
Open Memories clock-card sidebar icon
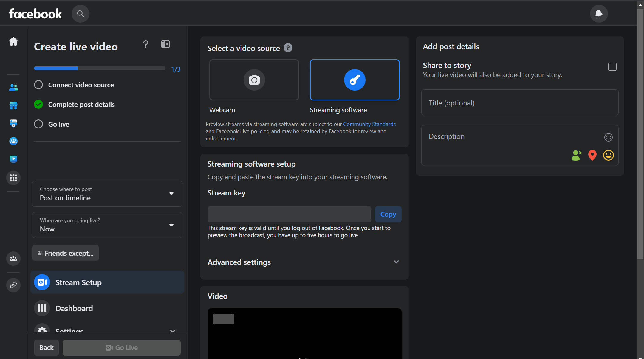click(x=13, y=123)
